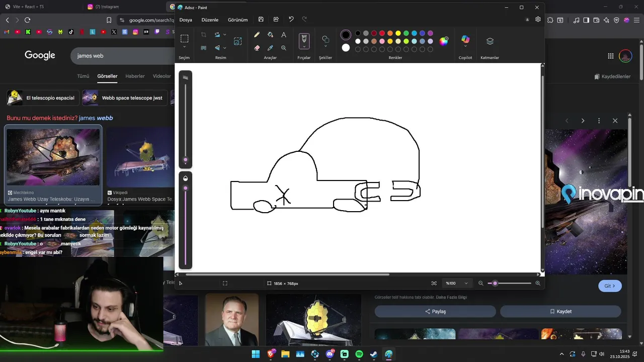The height and width of the screenshot is (362, 644).
Task: Pick the red color swatch
Action: (x=382, y=33)
